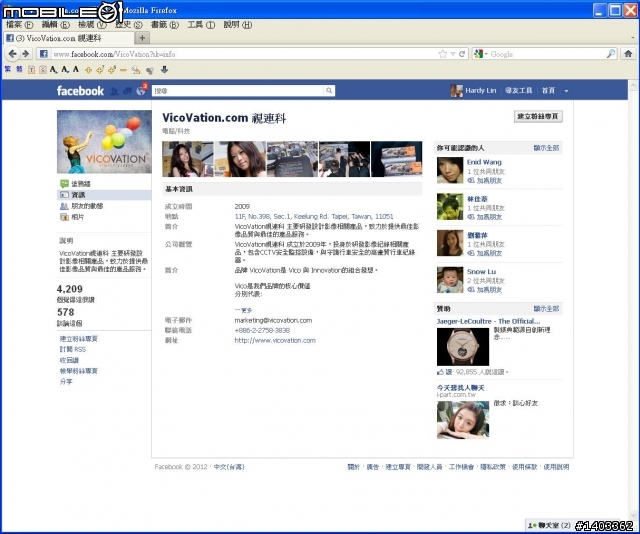Reload the page with the refresh icon
Screen dimensions: 640x534
(x=462, y=54)
